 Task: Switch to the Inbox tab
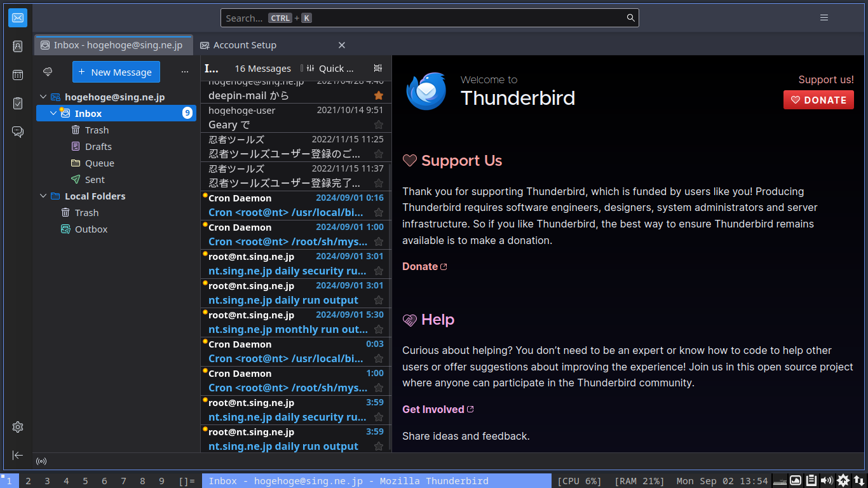[113, 45]
